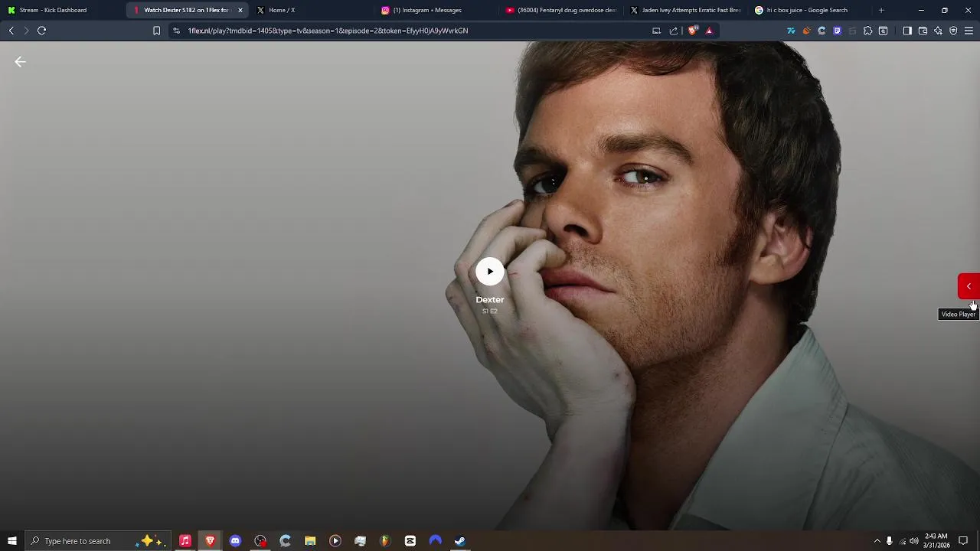Open the red Video Player side panel arrow
The image size is (980, 551).
tap(969, 286)
